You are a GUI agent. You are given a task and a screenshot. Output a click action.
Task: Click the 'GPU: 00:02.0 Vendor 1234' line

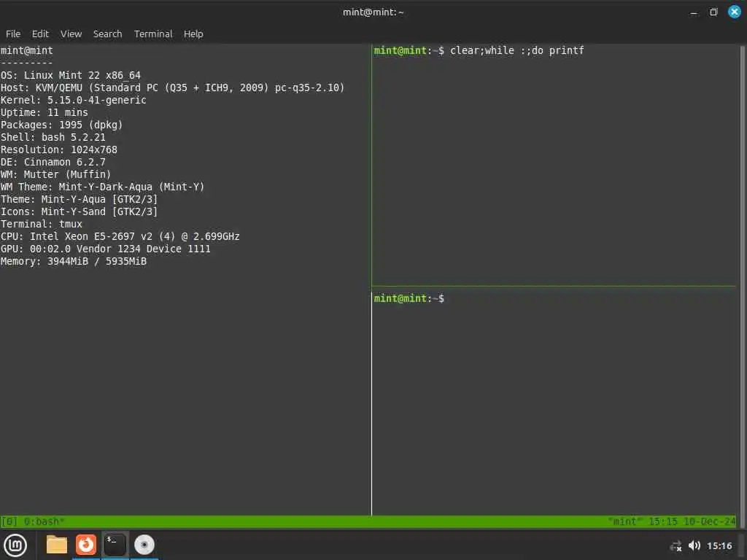[105, 249]
